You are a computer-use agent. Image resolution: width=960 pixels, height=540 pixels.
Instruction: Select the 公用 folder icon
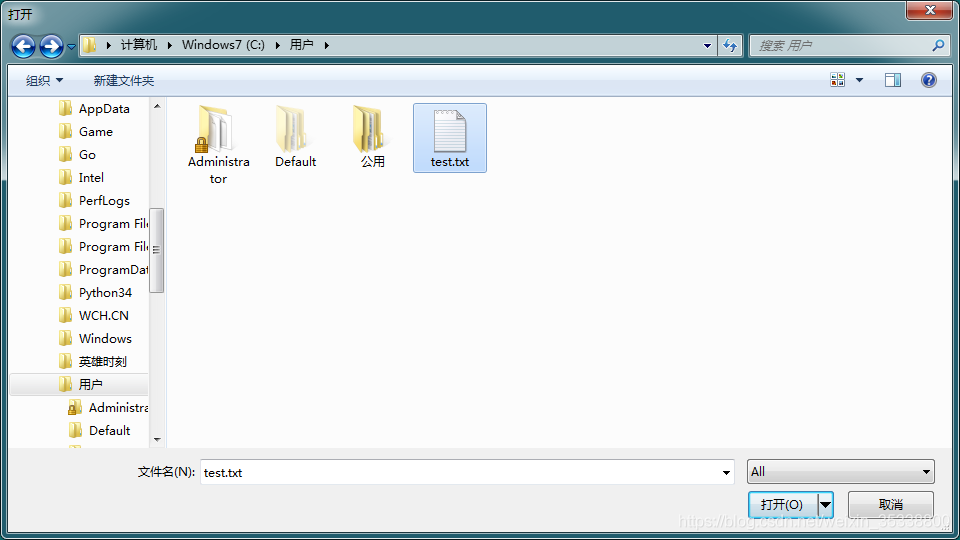click(369, 129)
